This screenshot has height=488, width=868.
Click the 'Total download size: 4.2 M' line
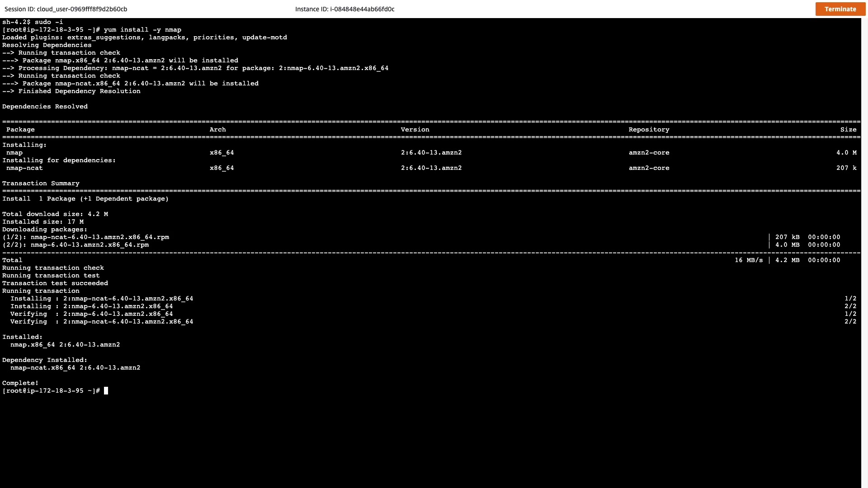(55, 214)
